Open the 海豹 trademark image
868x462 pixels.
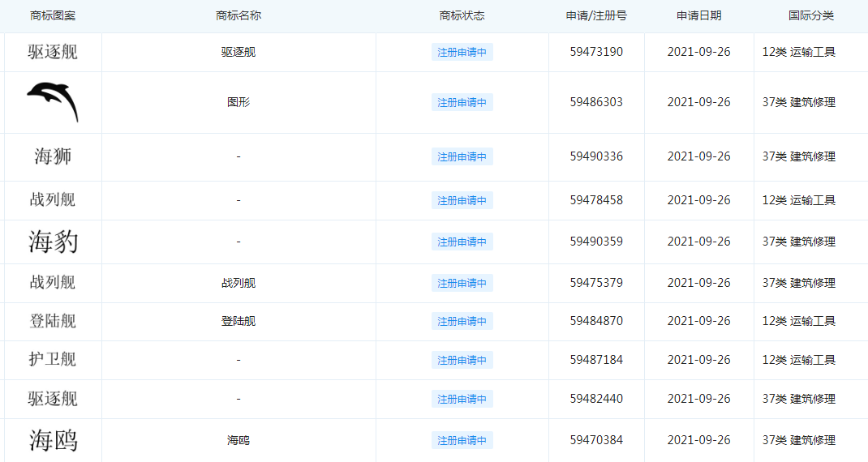(54, 242)
